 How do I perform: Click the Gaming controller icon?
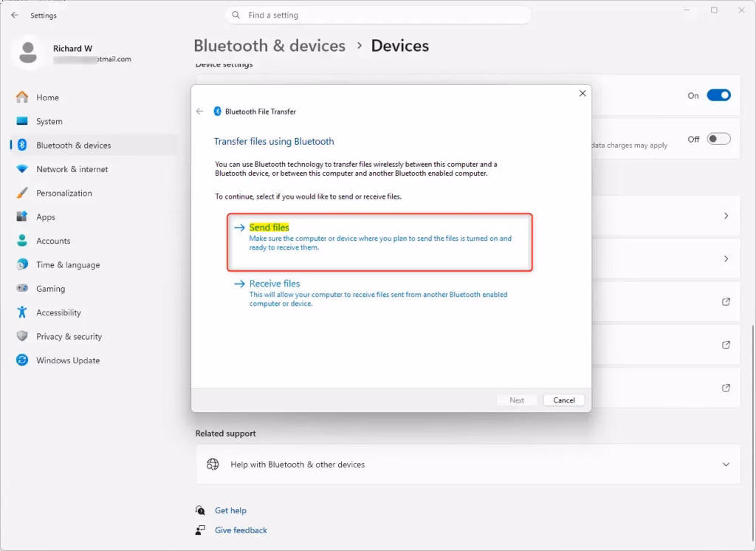22,288
